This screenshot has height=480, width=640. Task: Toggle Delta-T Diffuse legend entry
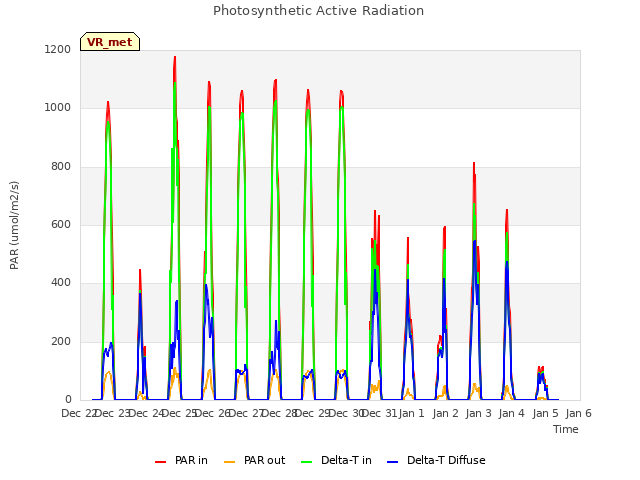pos(436,460)
